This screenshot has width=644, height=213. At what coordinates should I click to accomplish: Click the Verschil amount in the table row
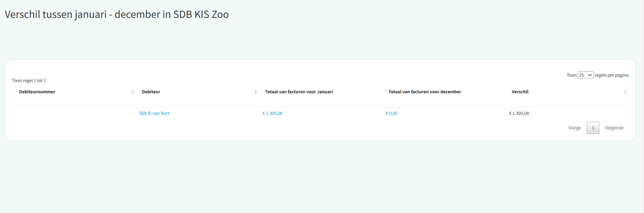pyautogui.click(x=519, y=113)
